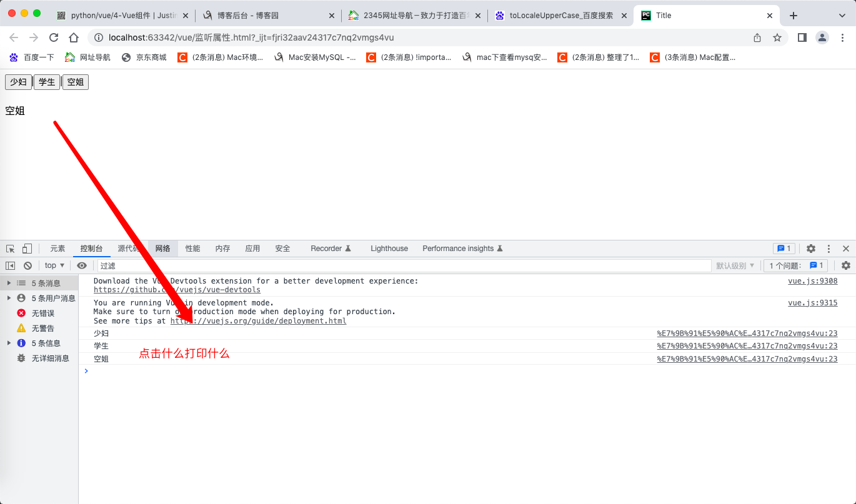Open DevTools more options menu
This screenshot has width=856, height=504.
(x=829, y=249)
